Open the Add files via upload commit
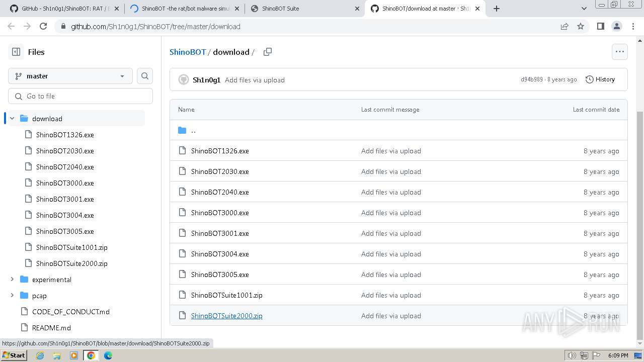Viewport: 644px width, 362px height. [255, 80]
